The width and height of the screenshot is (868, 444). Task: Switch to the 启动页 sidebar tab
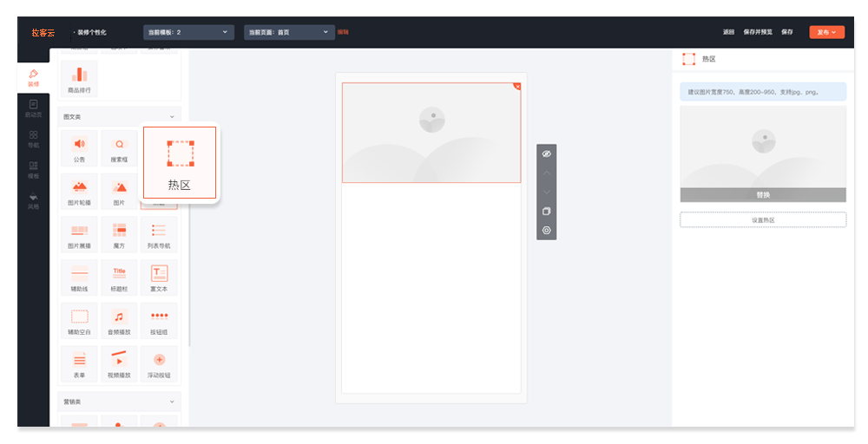33,108
